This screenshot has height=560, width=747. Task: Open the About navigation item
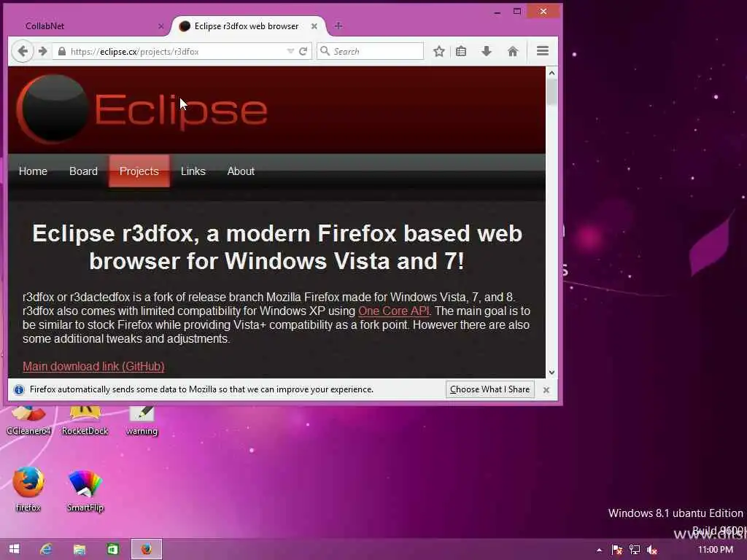[x=241, y=171]
